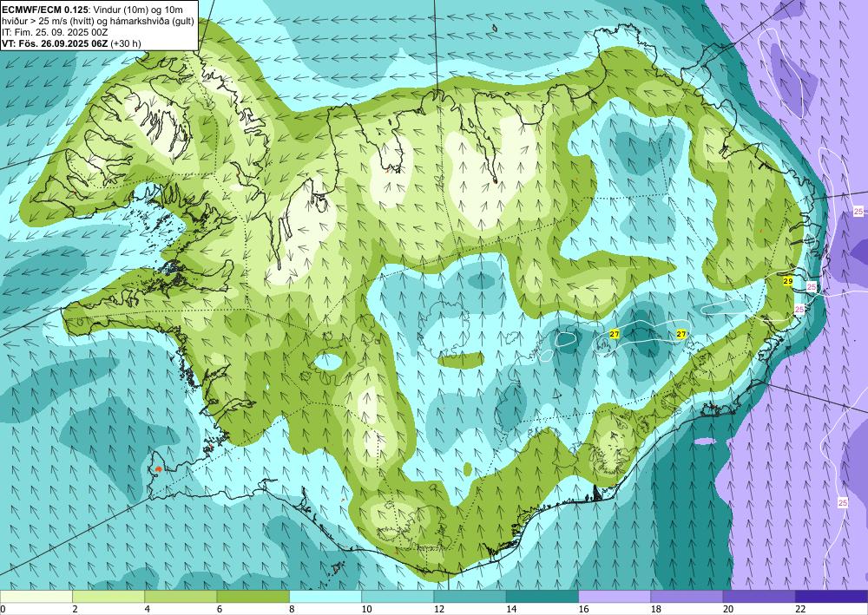Click the legend scale value "2"
This screenshot has width=868, height=615.
(x=75, y=609)
